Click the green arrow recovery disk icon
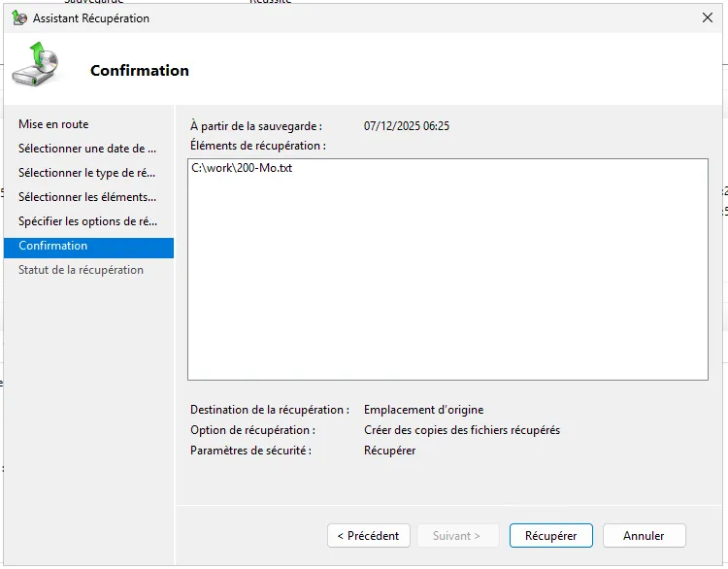Viewport: 728px width, 569px height. [x=36, y=66]
